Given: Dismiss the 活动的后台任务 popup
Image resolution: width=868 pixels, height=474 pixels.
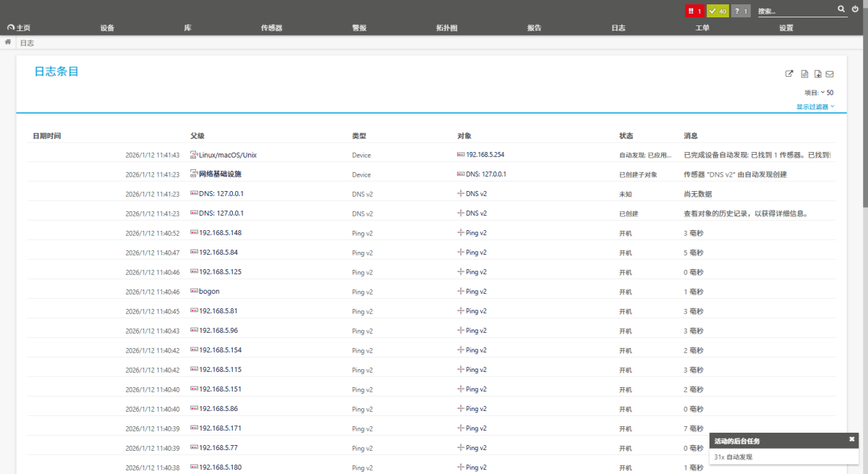Looking at the screenshot, I should tap(851, 439).
